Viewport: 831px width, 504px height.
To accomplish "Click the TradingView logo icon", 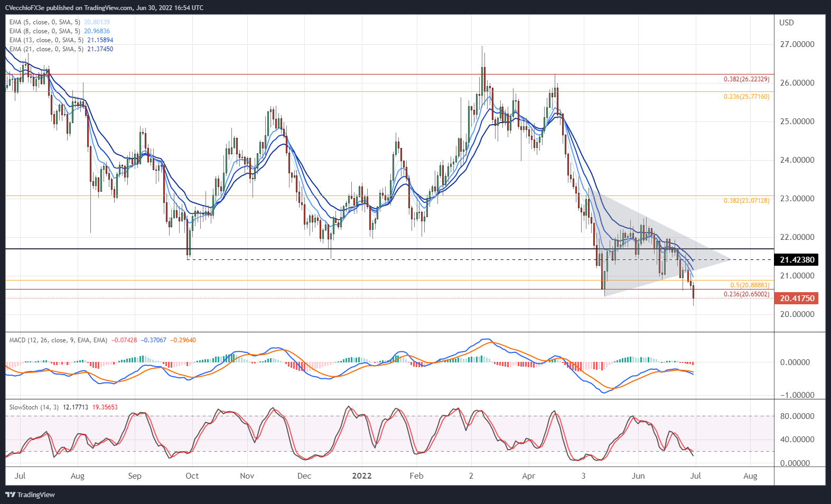I will tap(10, 495).
